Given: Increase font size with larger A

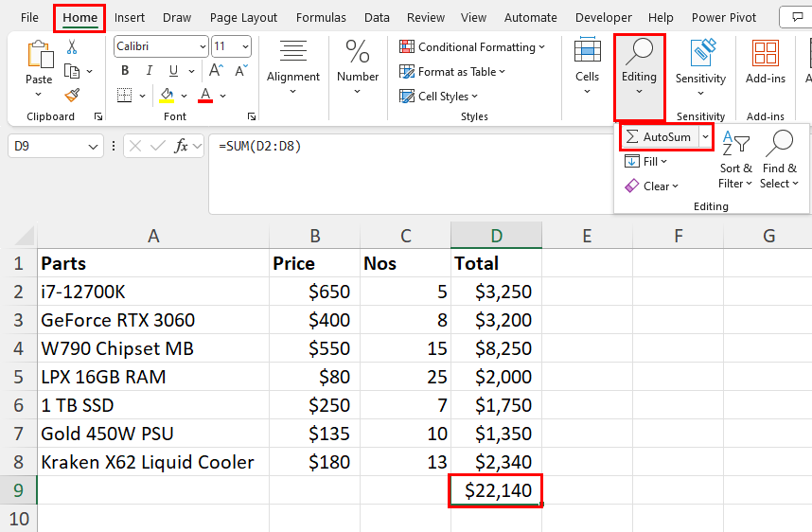Looking at the screenshot, I should tap(216, 70).
